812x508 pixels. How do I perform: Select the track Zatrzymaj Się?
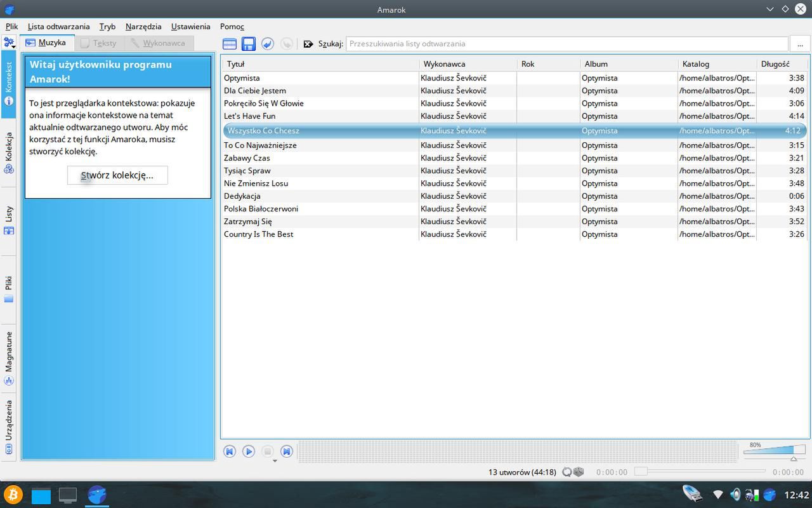[x=514, y=222]
